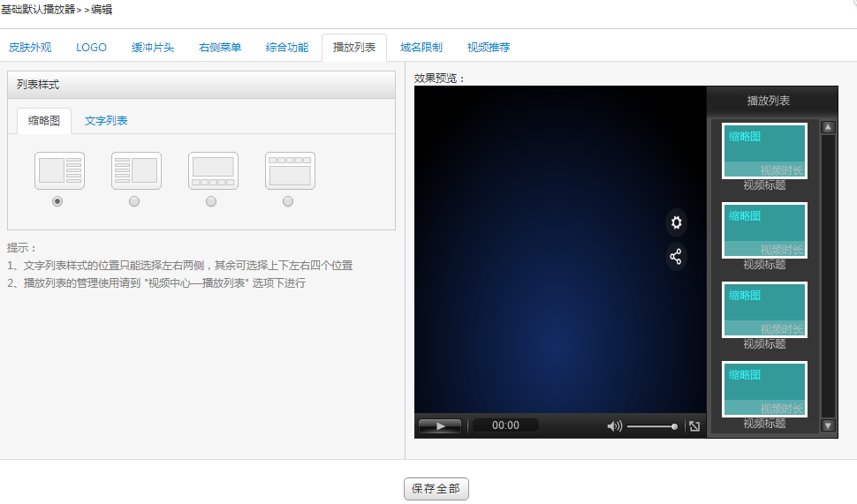Click the 播放列表 header in preview
857x504 pixels.
click(x=769, y=101)
